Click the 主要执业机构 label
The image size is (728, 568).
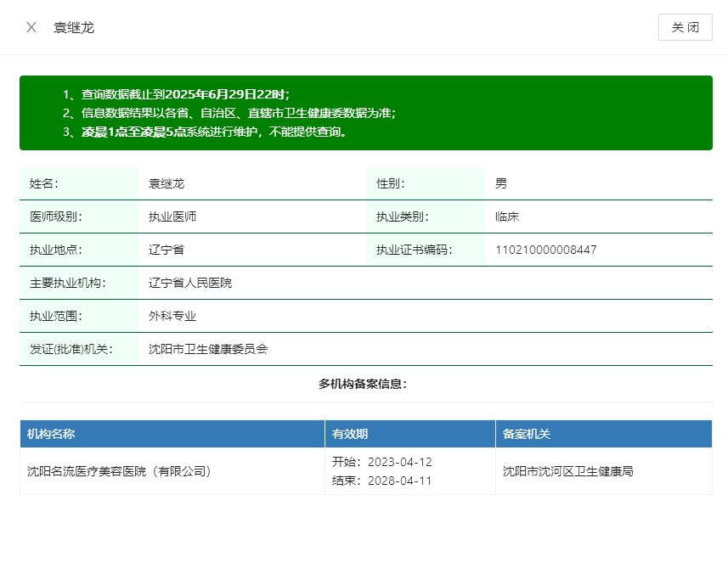click(68, 283)
